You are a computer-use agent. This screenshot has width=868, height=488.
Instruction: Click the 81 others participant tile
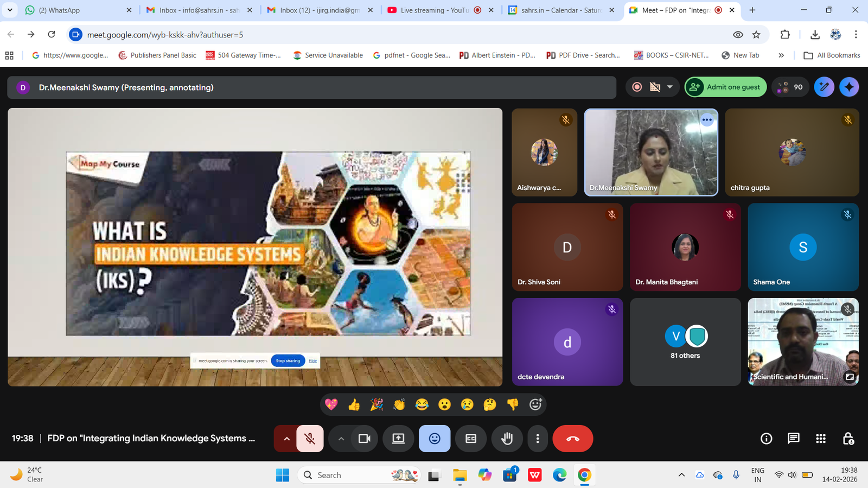click(x=685, y=342)
